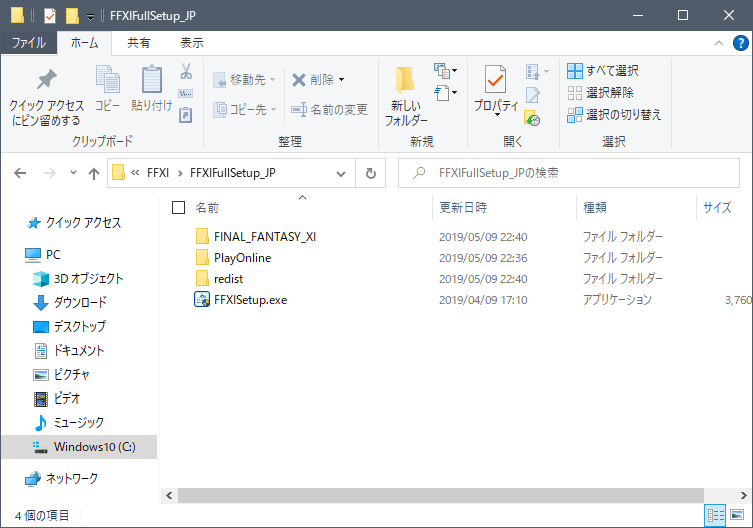Click the Copy path icon in clipboard group
Image resolution: width=753 pixels, height=528 pixels.
click(x=186, y=93)
